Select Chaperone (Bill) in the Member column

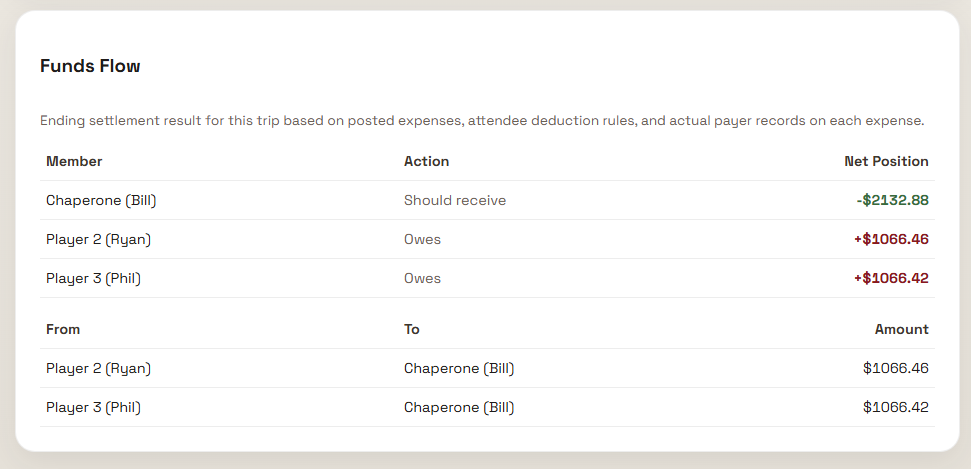(101, 200)
